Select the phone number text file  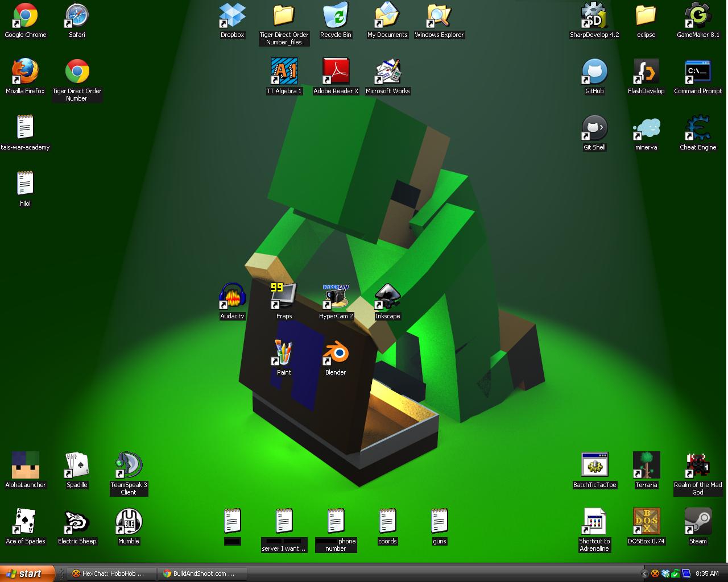pos(336,522)
